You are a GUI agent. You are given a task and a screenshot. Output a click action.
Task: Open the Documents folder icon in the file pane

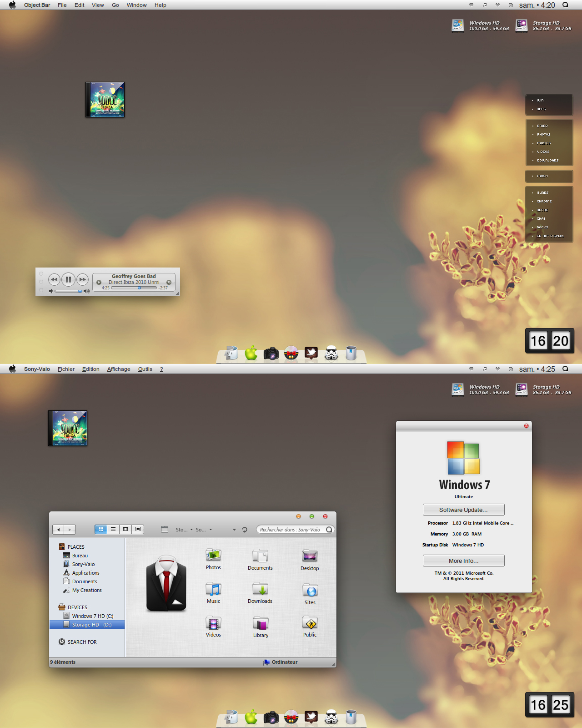tap(260, 556)
